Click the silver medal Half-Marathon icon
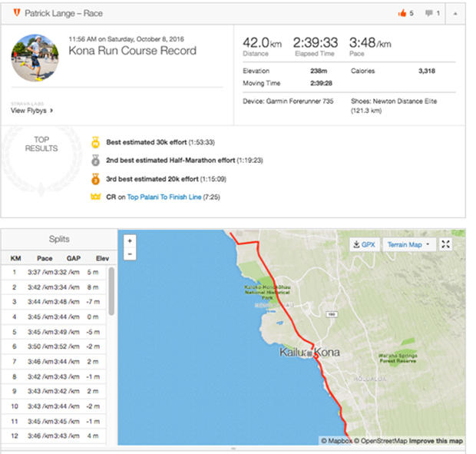476x454 pixels. pyautogui.click(x=96, y=161)
